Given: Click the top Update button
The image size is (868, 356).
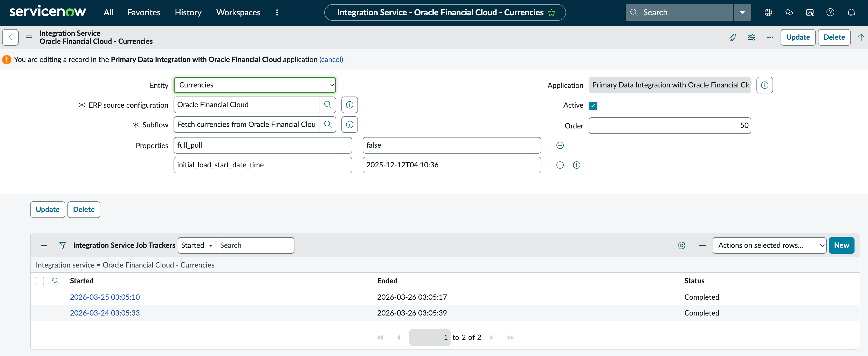Looking at the screenshot, I should point(798,37).
